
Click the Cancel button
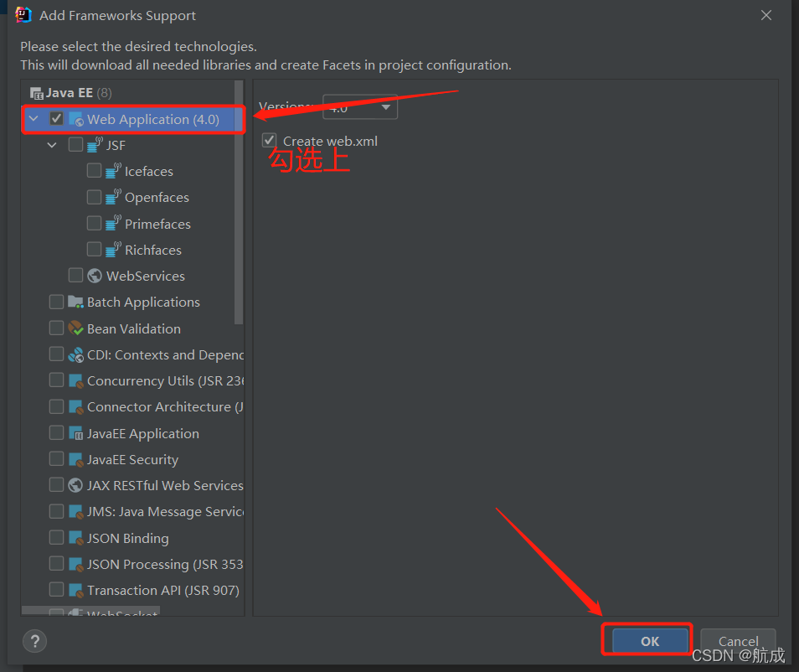coord(738,641)
